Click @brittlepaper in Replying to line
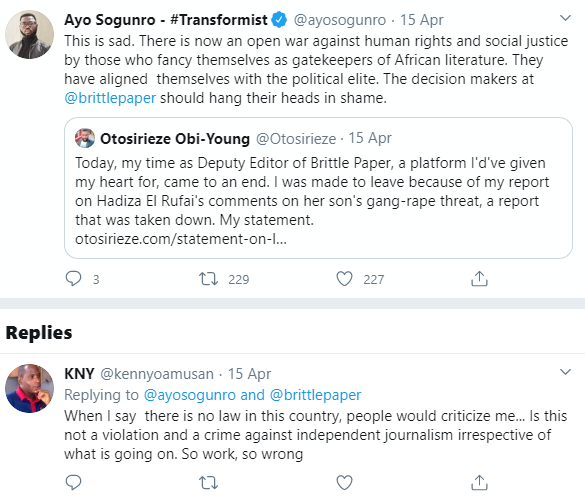Image resolution: width=585 pixels, height=499 pixels. coord(315,395)
